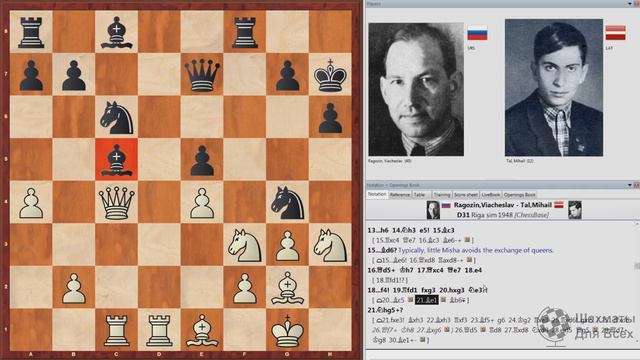The height and width of the screenshot is (360, 640).
Task: Select the black rook on a8
Action: pos(31,32)
